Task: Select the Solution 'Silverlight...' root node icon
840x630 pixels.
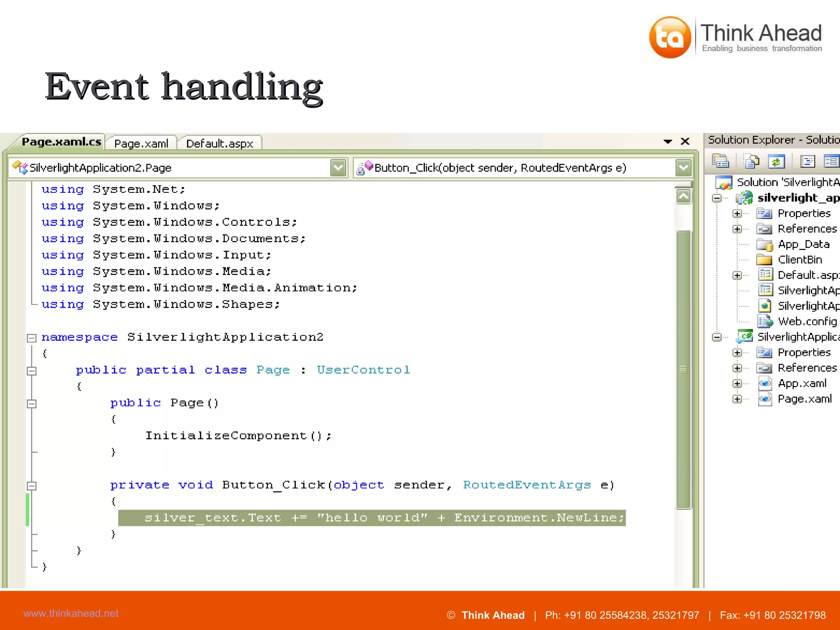Action: point(724,183)
